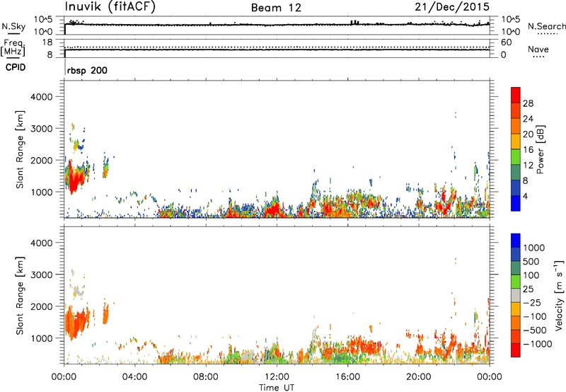Image resolution: width=566 pixels, height=392 pixels.
Task: Click the '12:00' time axis label
Action: [x=277, y=377]
